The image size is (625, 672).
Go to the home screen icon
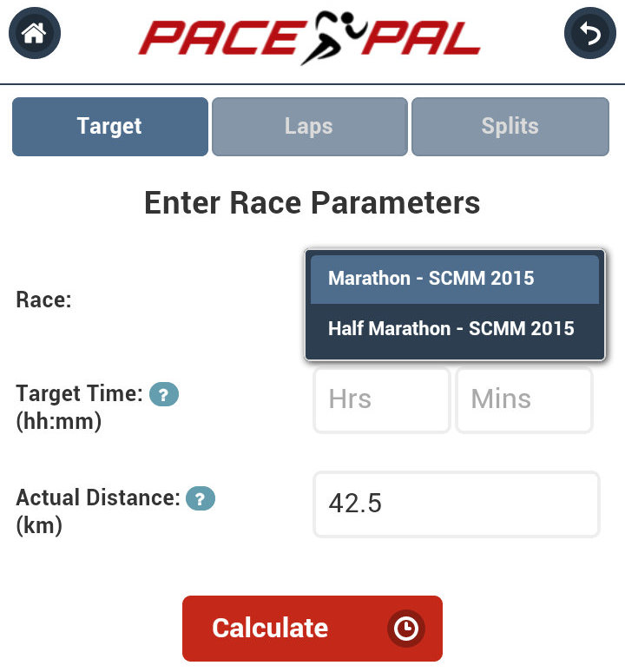34,34
